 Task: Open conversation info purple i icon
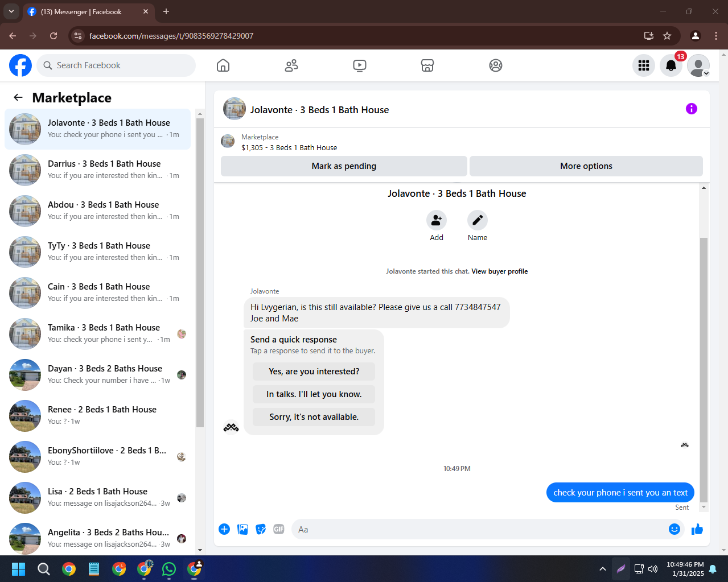click(x=692, y=109)
